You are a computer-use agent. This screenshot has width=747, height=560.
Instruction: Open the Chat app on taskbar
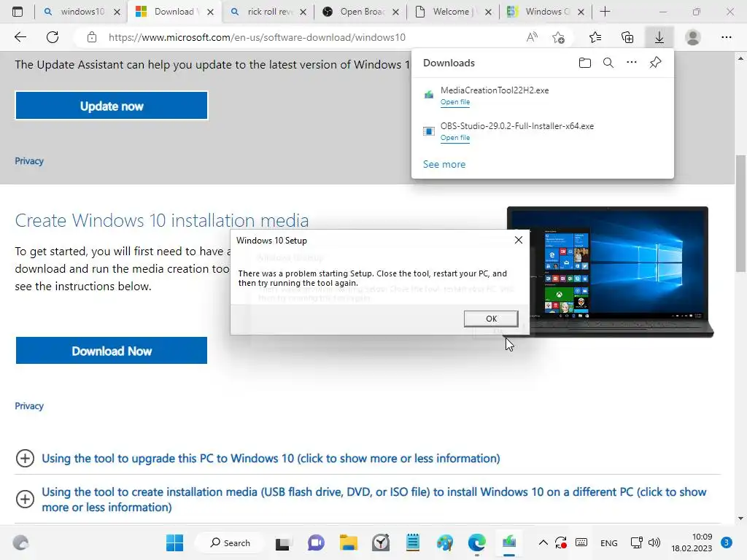click(315, 542)
